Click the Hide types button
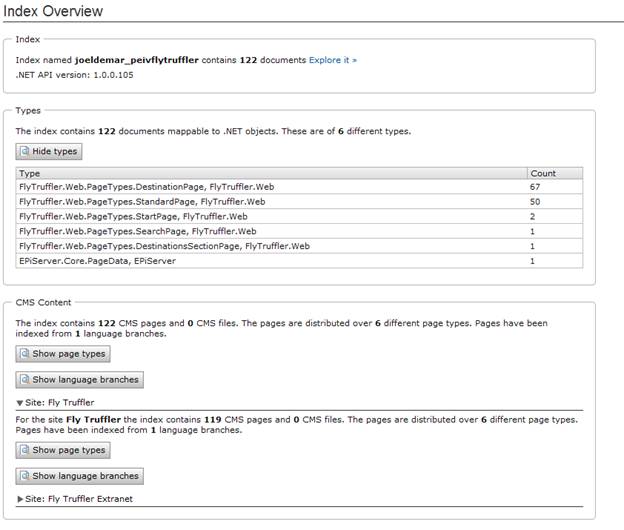 pyautogui.click(x=48, y=151)
